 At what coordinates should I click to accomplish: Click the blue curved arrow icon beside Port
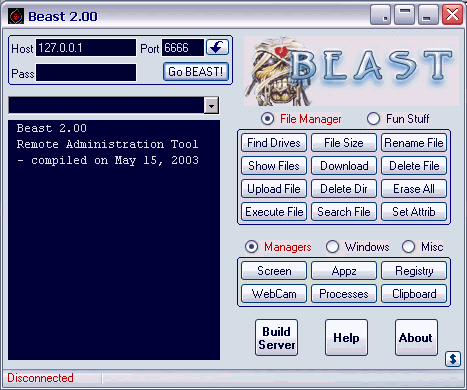(x=217, y=47)
